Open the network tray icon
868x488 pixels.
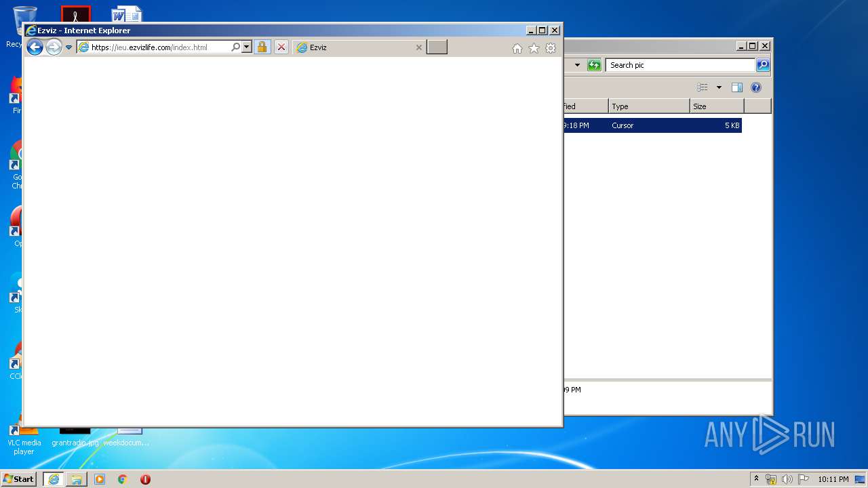click(771, 479)
